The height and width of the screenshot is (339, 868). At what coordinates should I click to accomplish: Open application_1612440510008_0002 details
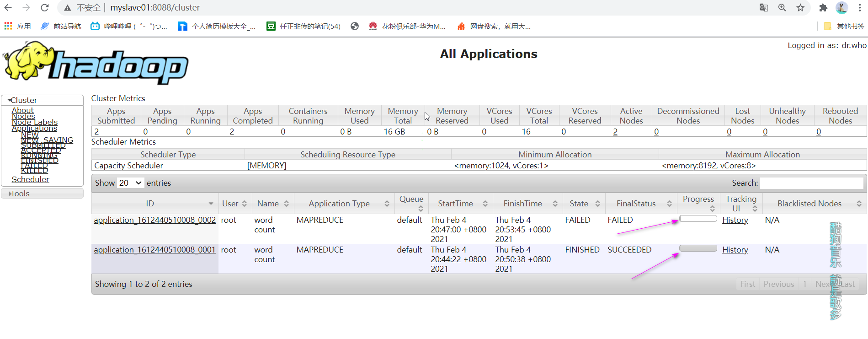(154, 220)
